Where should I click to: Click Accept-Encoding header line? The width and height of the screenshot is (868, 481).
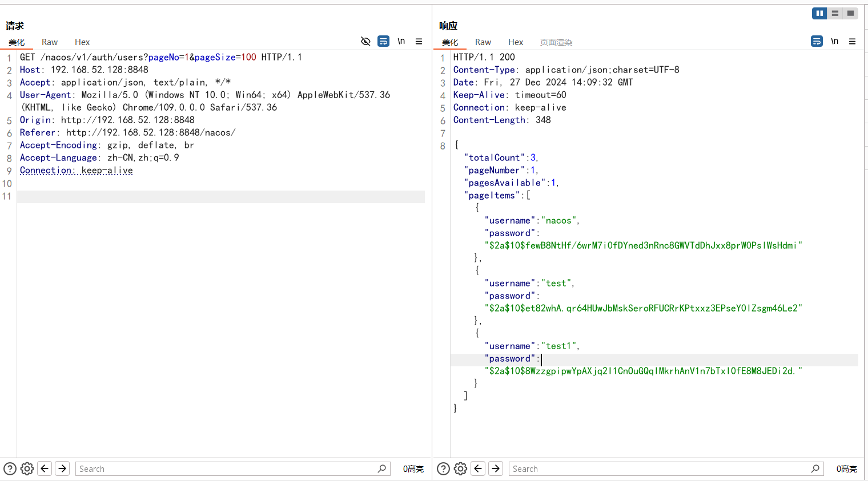coord(107,145)
